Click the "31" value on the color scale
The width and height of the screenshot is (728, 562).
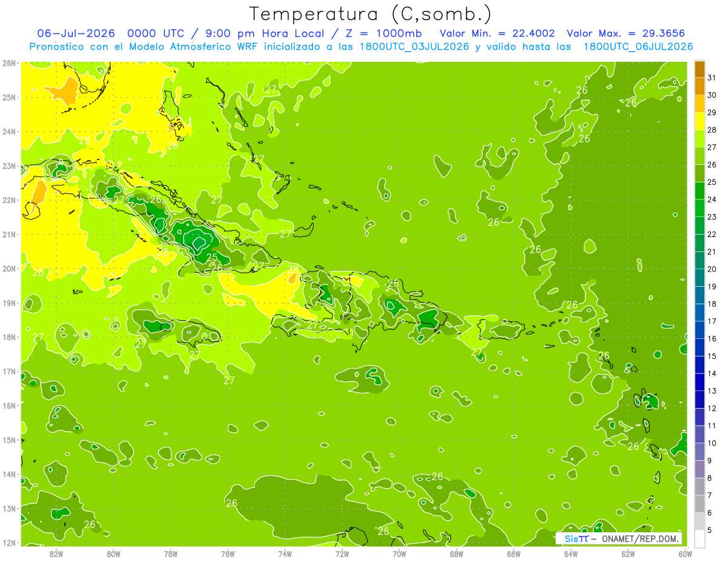pyautogui.click(x=712, y=78)
